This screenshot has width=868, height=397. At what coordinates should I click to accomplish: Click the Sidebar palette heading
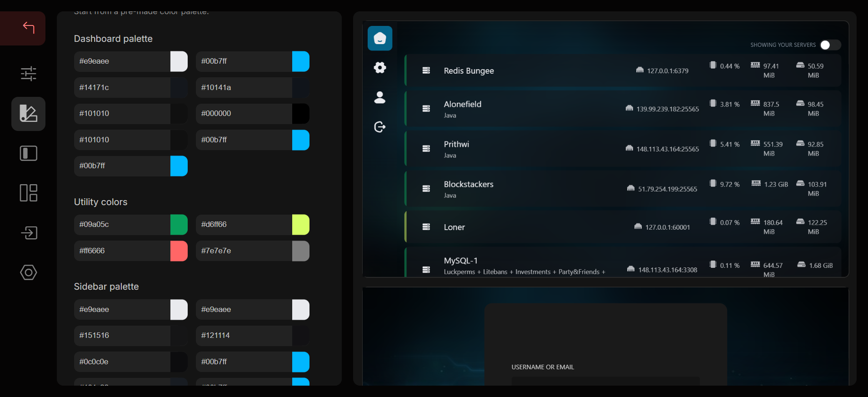pyautogui.click(x=106, y=286)
